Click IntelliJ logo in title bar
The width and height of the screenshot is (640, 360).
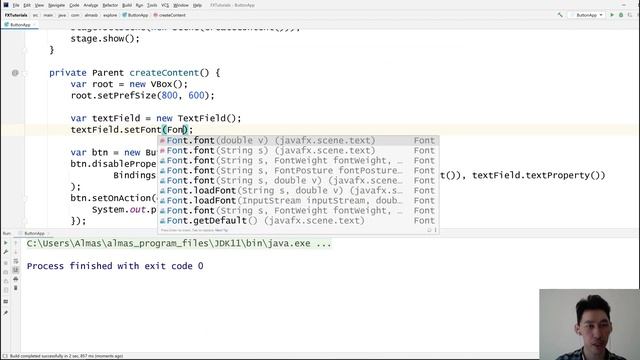pos(6,5)
